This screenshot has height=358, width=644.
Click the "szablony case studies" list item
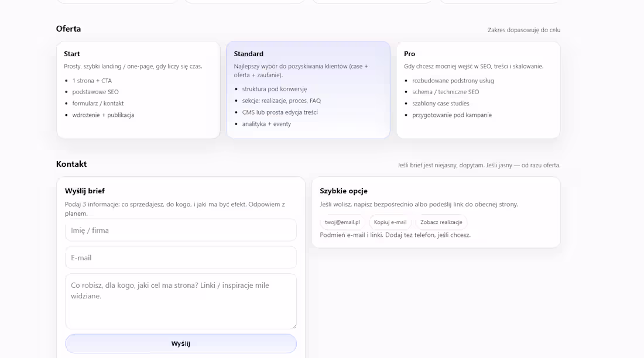point(441,104)
